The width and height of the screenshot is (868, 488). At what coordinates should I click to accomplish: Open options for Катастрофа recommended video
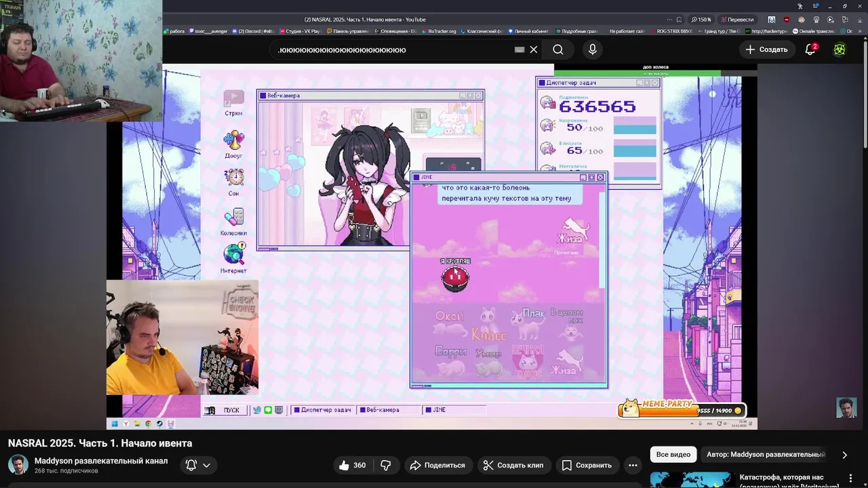point(851,479)
